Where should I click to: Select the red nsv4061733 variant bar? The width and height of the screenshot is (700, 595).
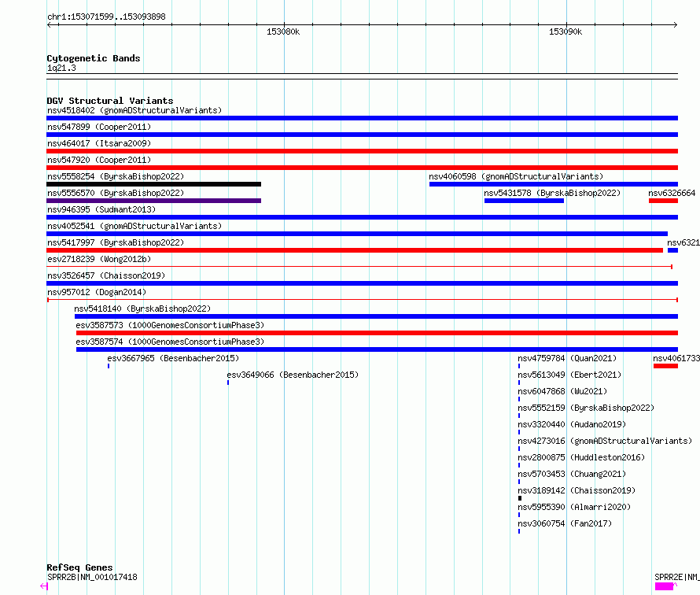pyautogui.click(x=665, y=366)
